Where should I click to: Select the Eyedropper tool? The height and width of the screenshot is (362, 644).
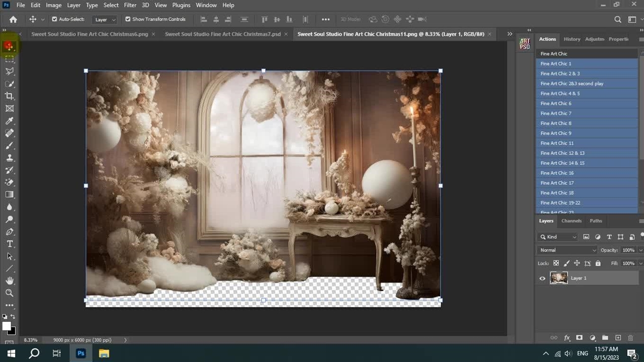(x=10, y=121)
